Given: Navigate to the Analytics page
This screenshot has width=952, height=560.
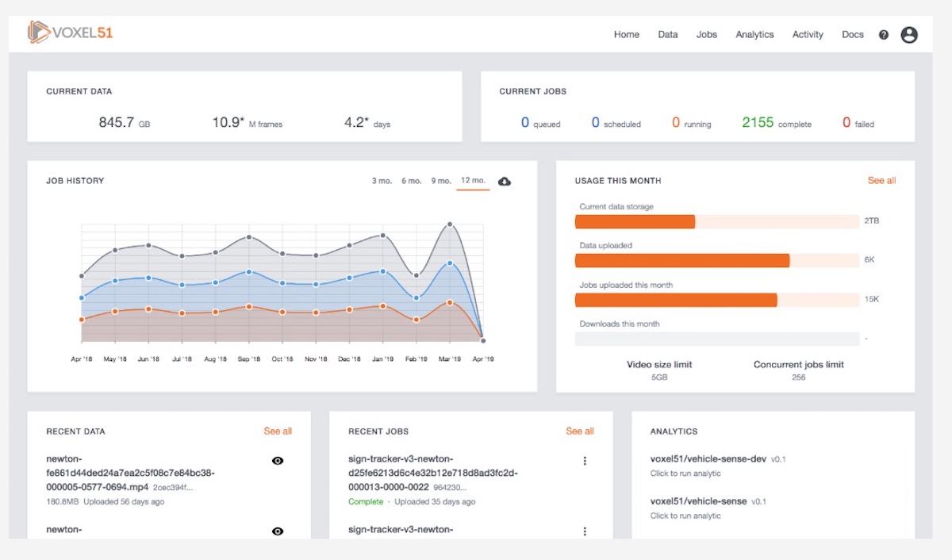Looking at the screenshot, I should tap(754, 34).
